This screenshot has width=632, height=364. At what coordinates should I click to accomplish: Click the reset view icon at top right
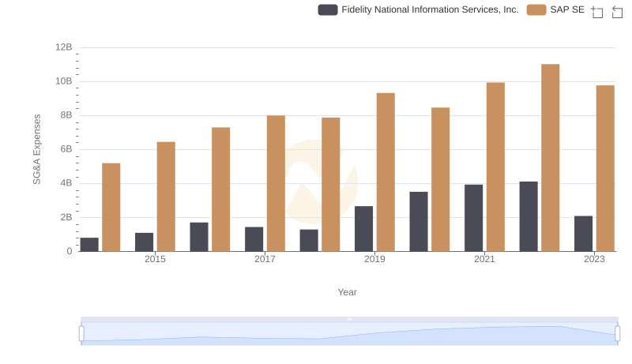[618, 11]
